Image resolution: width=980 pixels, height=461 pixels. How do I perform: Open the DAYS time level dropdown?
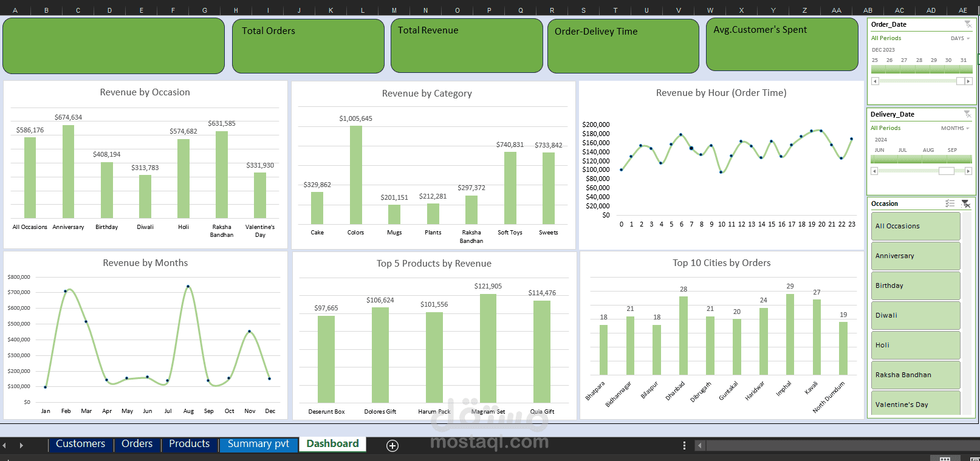click(960, 38)
